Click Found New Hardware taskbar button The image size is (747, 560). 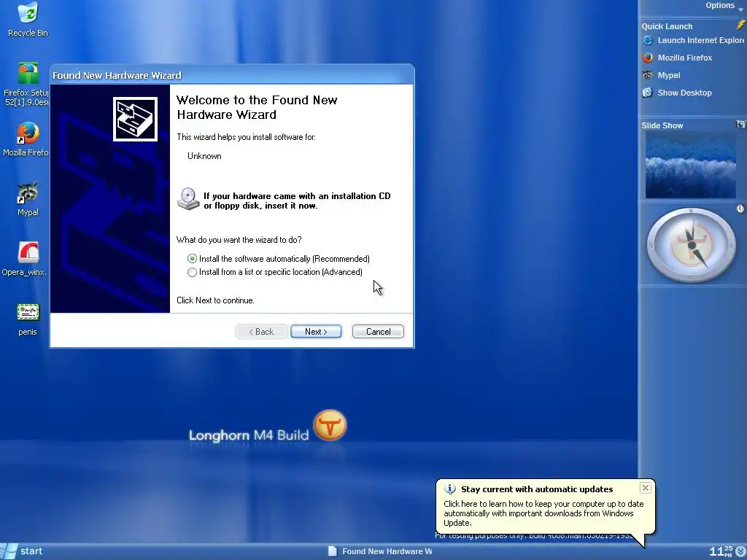coord(380,551)
